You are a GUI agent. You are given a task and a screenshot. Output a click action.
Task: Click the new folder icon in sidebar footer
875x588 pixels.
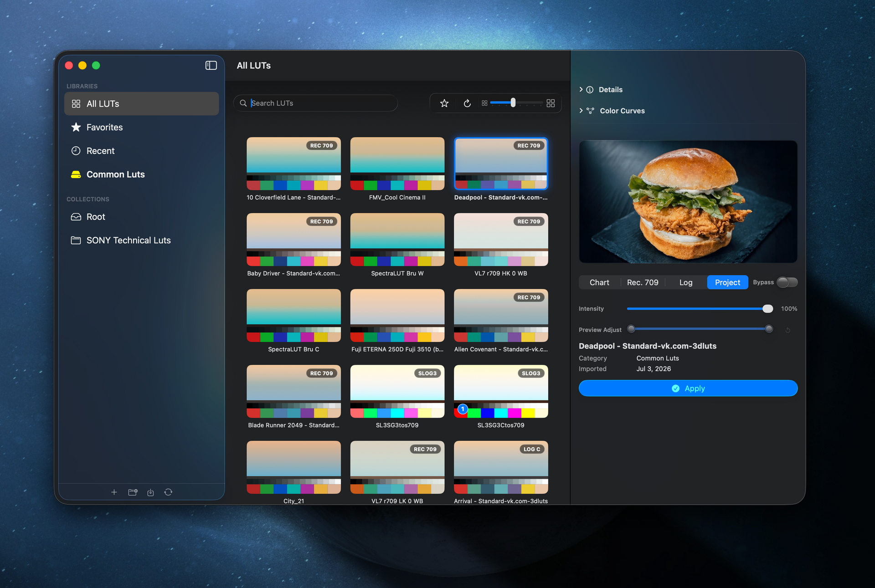tap(133, 492)
